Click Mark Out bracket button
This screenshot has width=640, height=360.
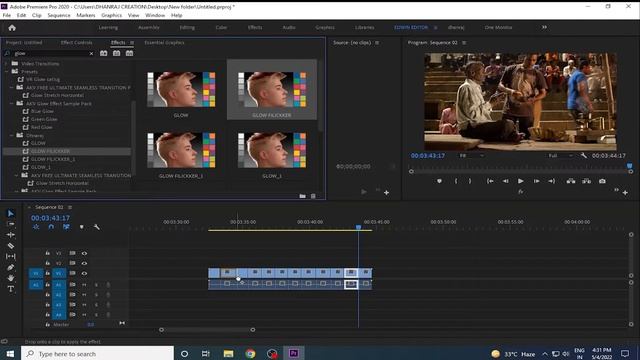coord(470,181)
